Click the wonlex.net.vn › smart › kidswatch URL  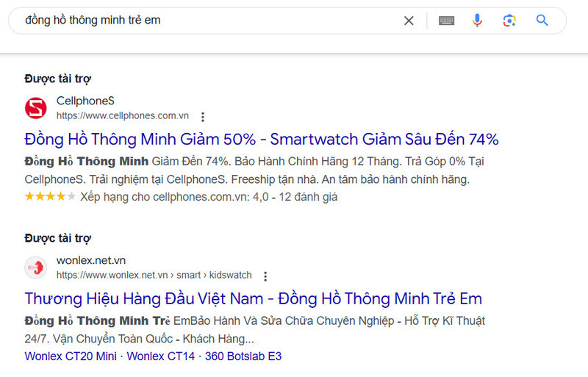click(x=154, y=275)
